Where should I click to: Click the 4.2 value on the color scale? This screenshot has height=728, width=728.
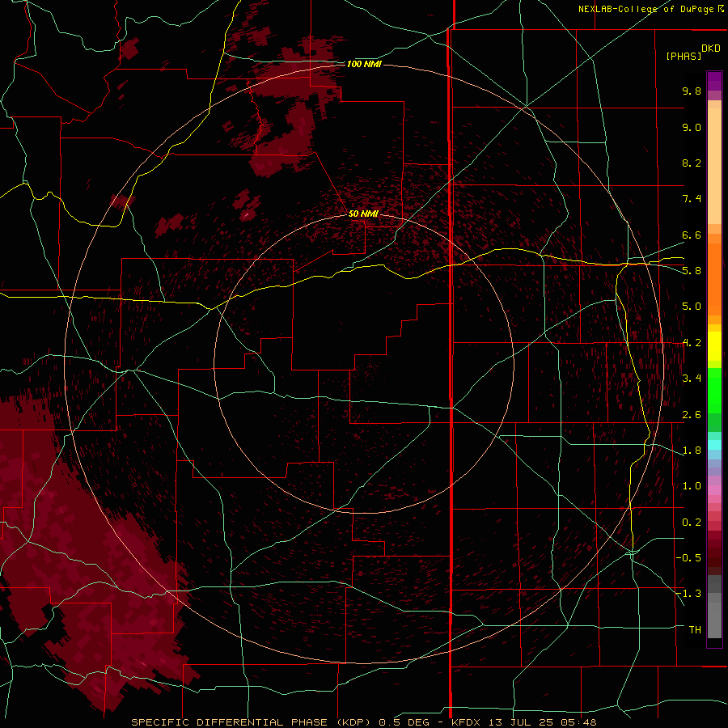tap(692, 343)
